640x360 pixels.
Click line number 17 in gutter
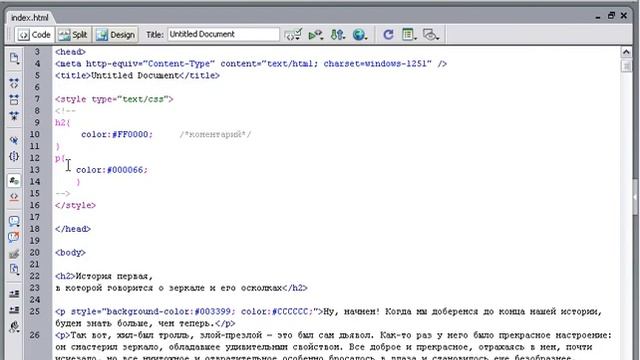[x=35, y=217]
